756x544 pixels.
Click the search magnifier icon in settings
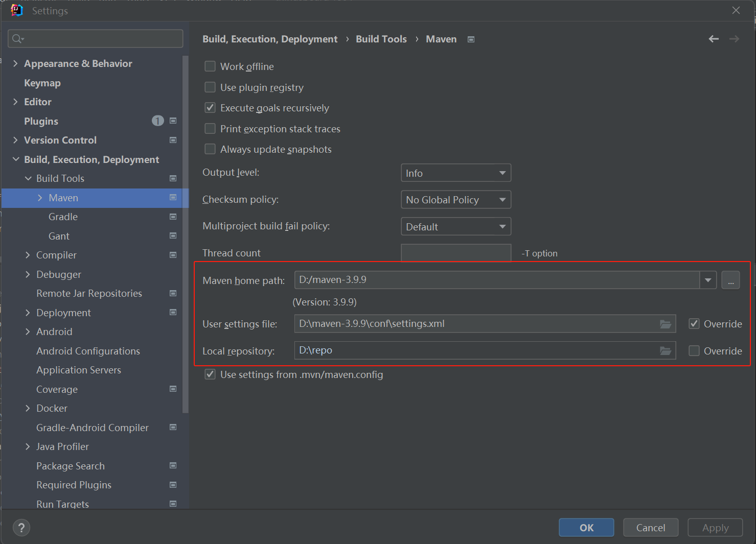point(18,39)
